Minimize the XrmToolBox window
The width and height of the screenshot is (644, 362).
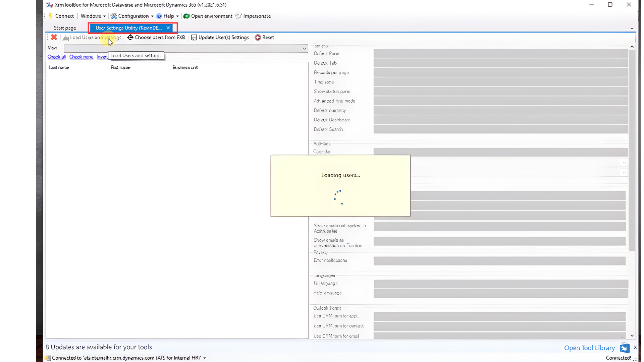591,5
